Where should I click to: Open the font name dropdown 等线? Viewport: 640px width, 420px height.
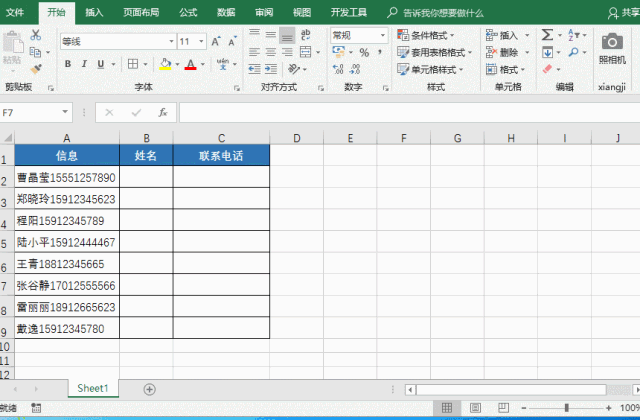[x=115, y=42]
